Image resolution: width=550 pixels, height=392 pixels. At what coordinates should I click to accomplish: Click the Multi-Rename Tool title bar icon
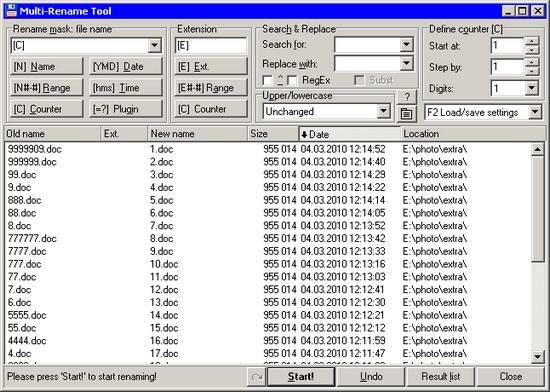point(11,11)
